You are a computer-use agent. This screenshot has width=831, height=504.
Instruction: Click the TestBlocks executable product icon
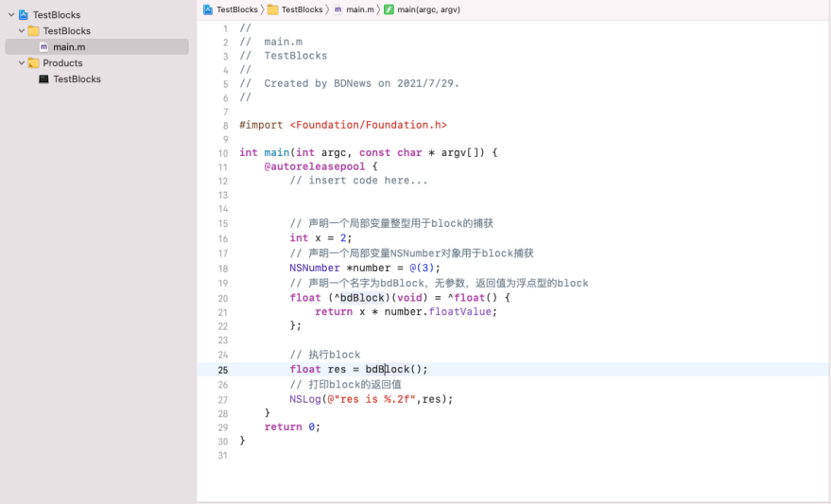point(43,79)
